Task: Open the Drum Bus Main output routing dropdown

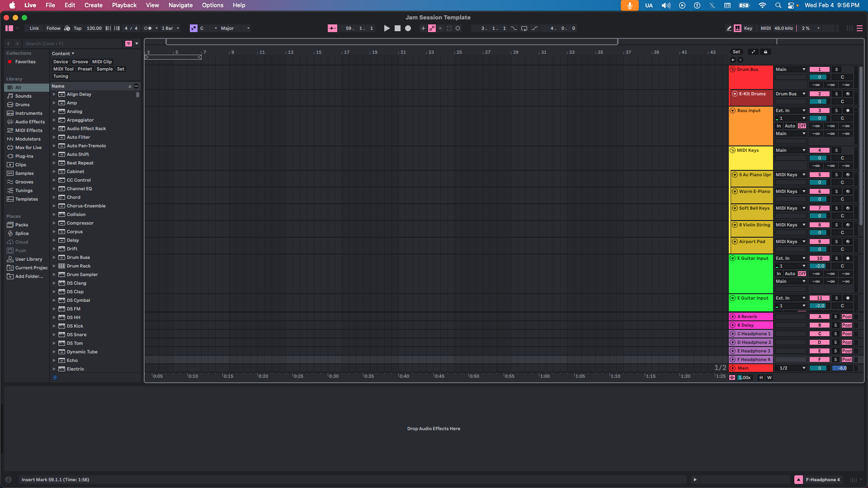Action: (x=790, y=69)
